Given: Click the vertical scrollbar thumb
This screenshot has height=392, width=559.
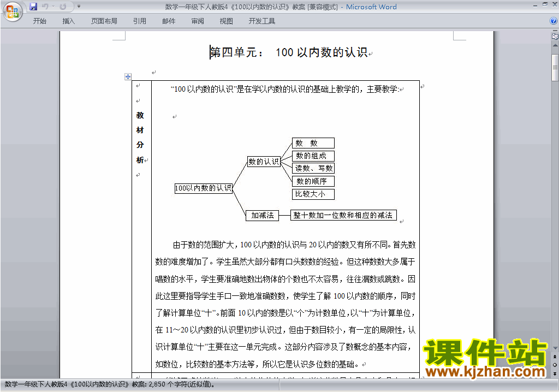Looking at the screenshot, I should [555, 67].
